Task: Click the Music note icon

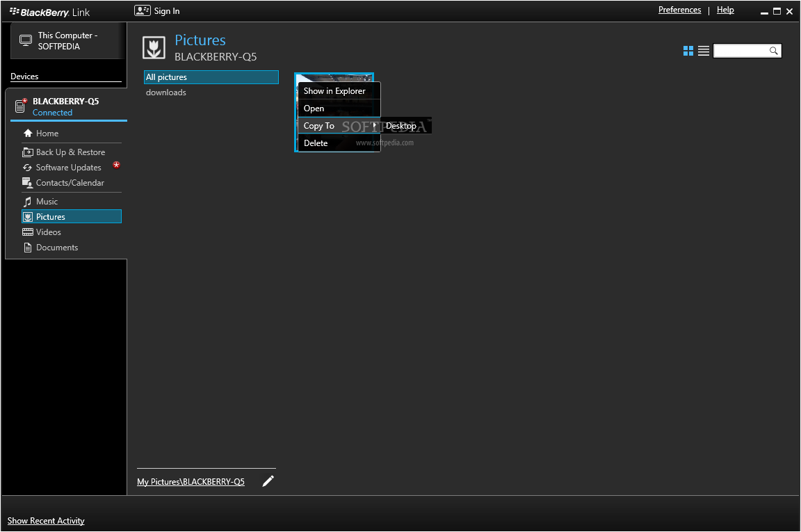Action: pos(28,202)
